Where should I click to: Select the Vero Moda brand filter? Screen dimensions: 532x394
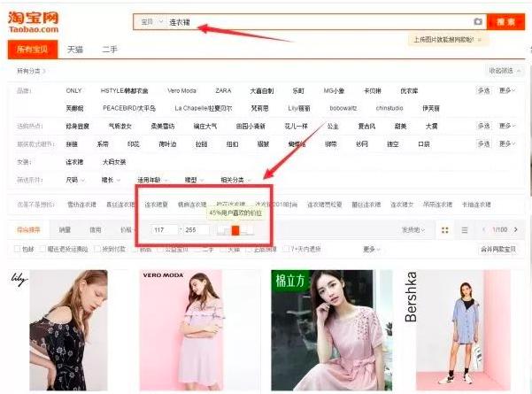pyautogui.click(x=181, y=90)
